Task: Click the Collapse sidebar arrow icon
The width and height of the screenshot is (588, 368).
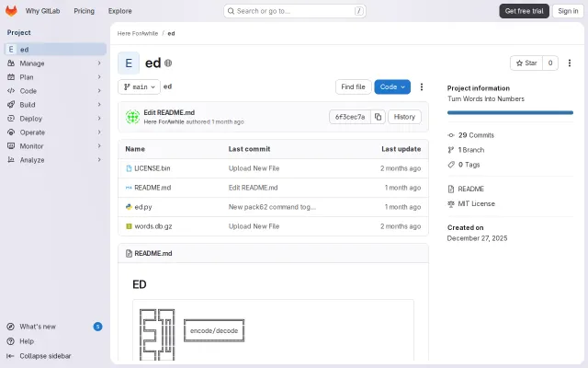Action: [10, 356]
